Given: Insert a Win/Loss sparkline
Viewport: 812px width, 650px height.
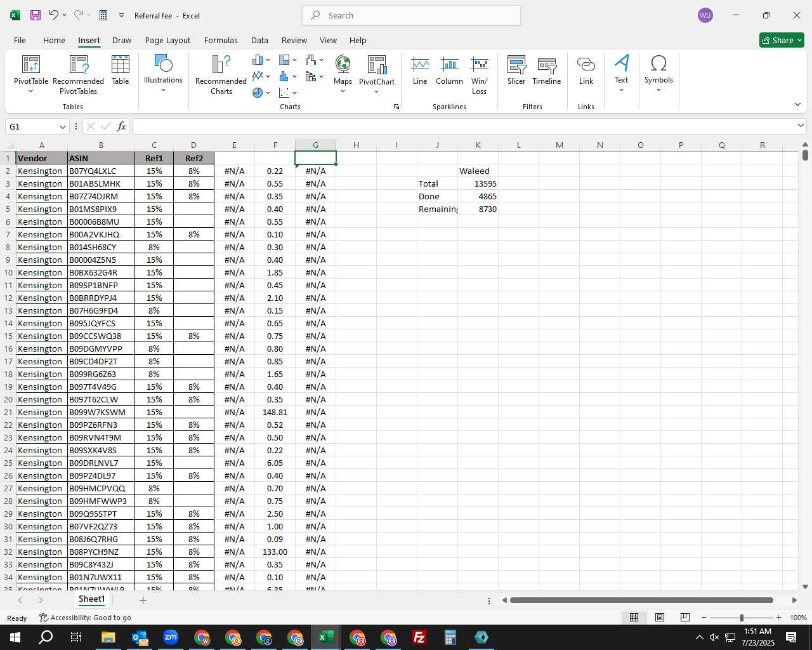Looking at the screenshot, I should [480, 74].
